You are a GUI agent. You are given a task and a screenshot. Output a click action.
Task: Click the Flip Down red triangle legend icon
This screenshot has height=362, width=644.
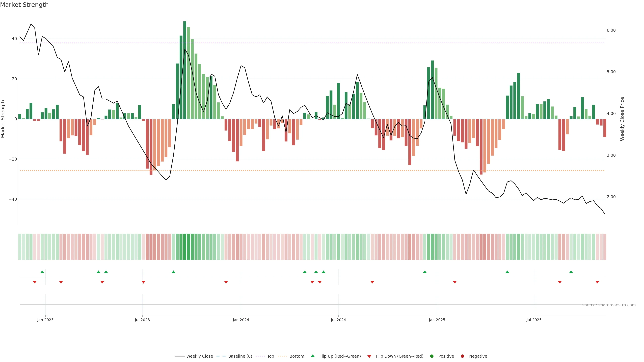369,356
